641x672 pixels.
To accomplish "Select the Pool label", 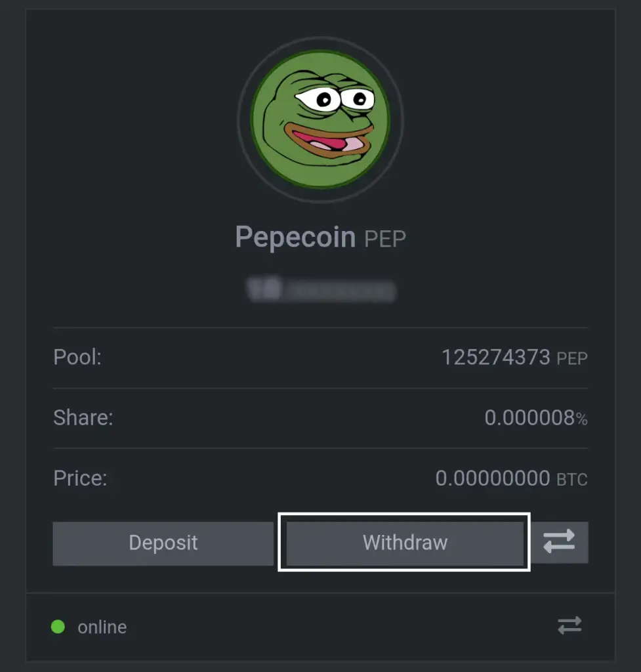I will 77,357.
